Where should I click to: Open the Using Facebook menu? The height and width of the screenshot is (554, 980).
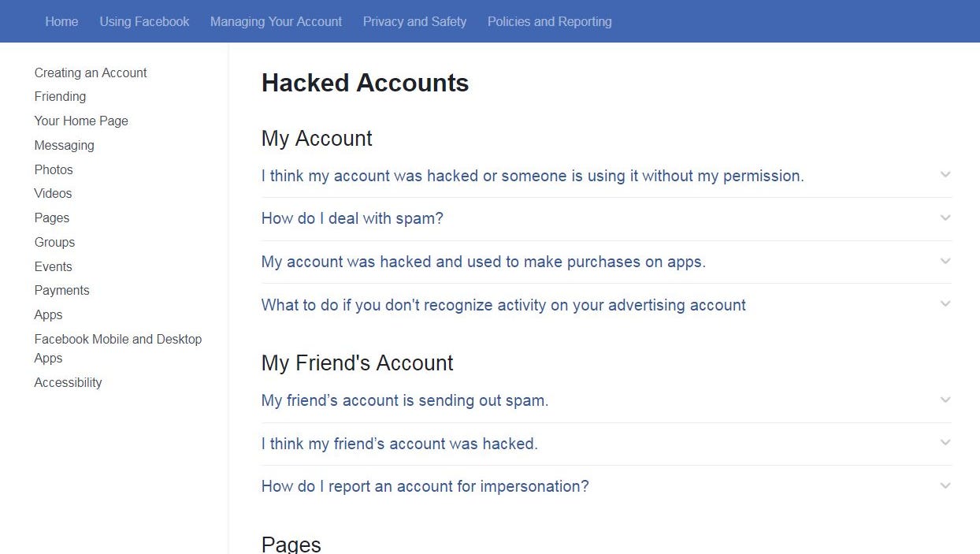click(x=144, y=21)
